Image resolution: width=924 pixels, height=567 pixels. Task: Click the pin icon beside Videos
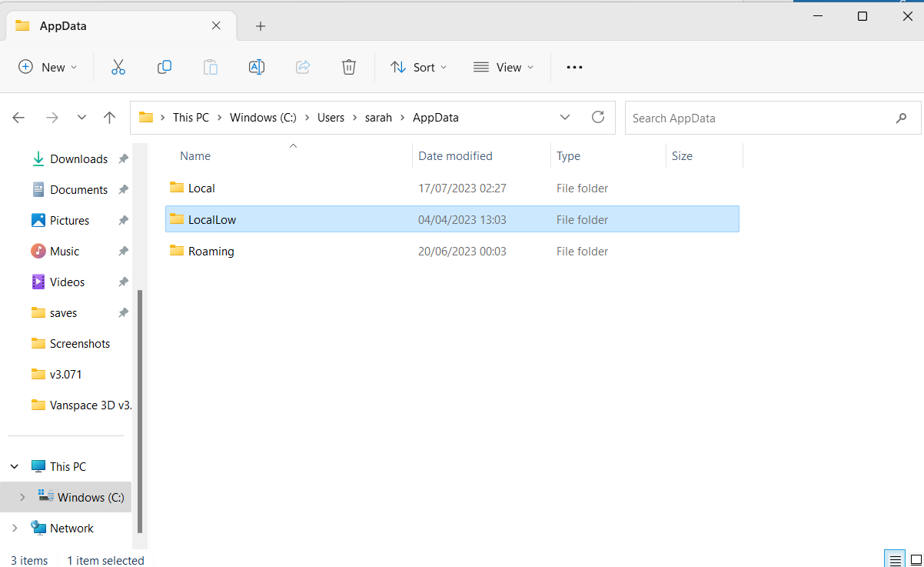tap(123, 282)
